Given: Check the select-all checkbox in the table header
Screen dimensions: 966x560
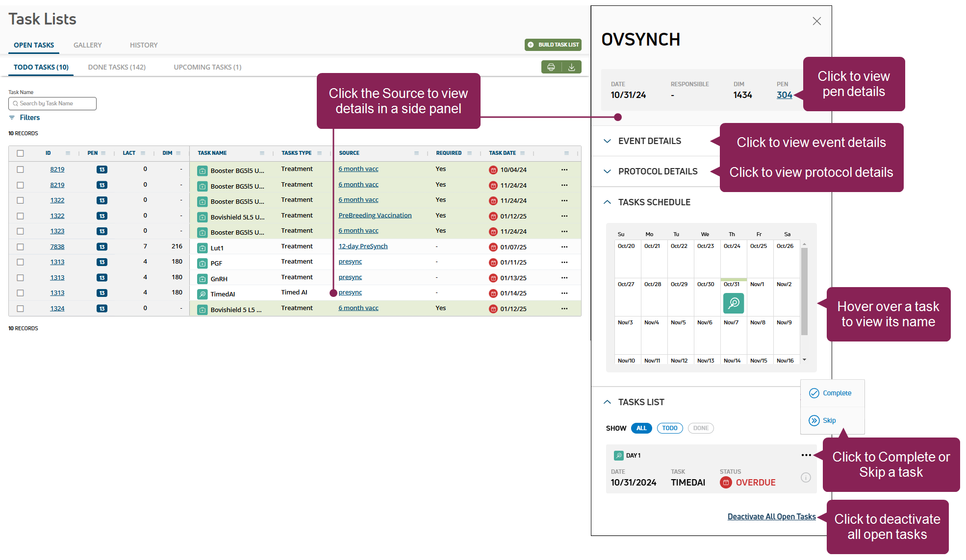Looking at the screenshot, I should tap(20, 153).
